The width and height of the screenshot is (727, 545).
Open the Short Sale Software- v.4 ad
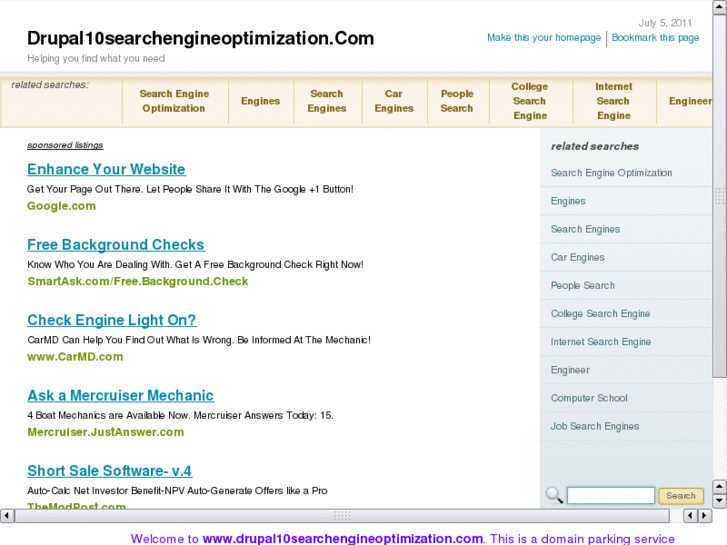pyautogui.click(x=109, y=471)
